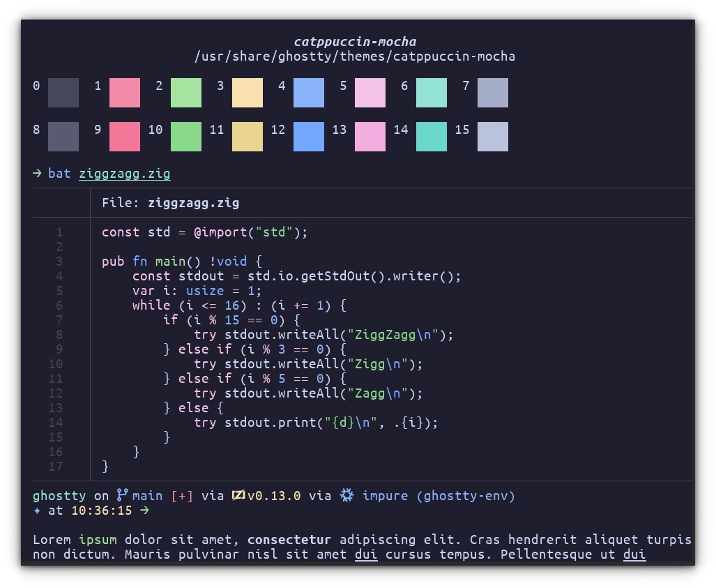Click the writeAll("Zigg\n") line
716x588 pixels.
[x=308, y=364]
